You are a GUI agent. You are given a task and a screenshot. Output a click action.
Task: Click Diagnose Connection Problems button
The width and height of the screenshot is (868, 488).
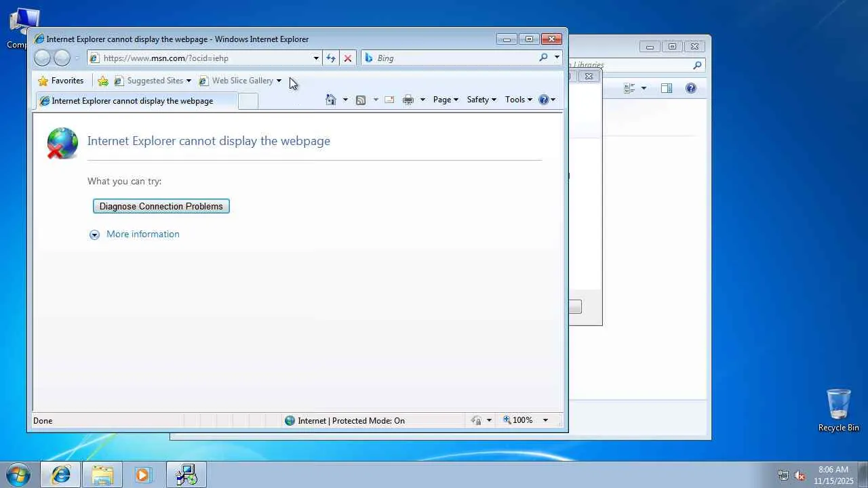[x=161, y=206]
